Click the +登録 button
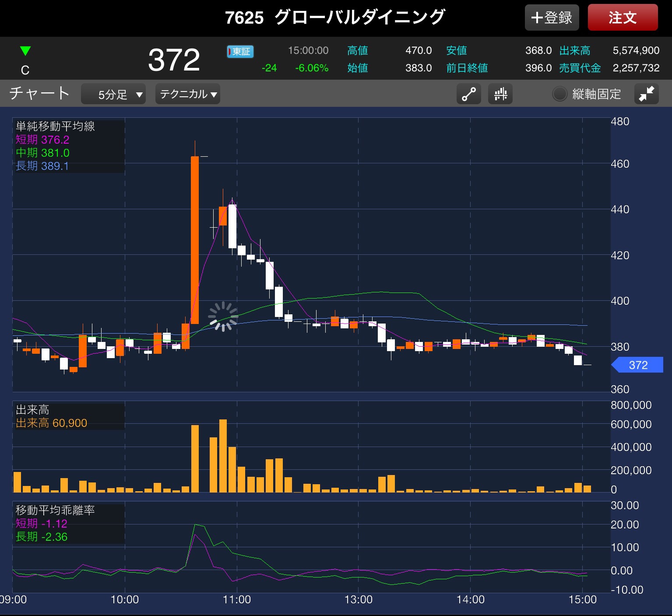Screen dimensions: 672x616 point(552,18)
